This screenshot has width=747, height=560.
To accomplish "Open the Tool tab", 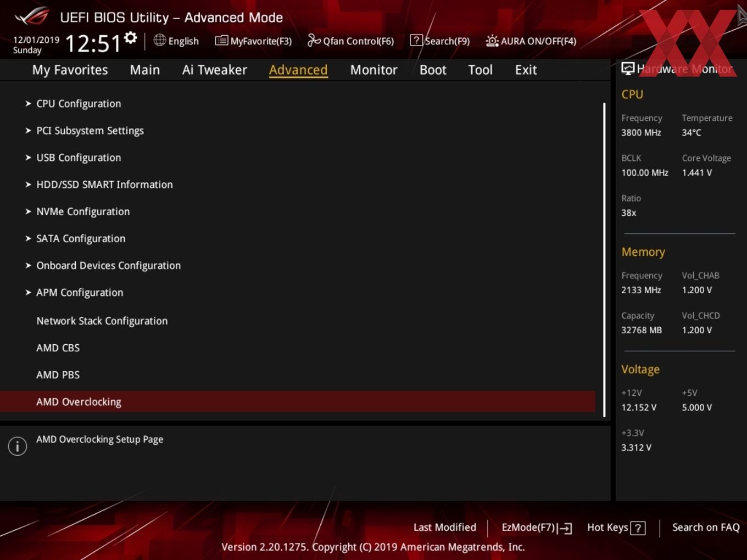I will click(x=480, y=70).
